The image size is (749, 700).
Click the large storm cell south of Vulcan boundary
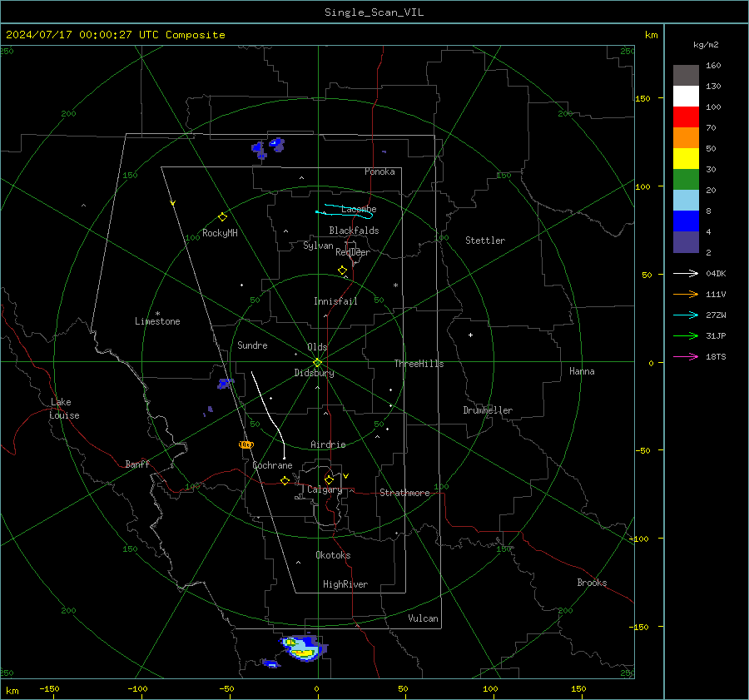coord(305,648)
